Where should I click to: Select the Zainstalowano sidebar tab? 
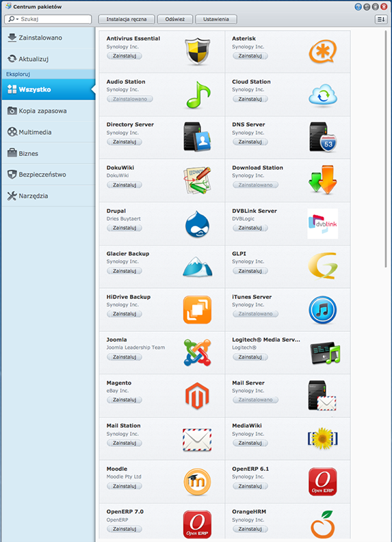click(x=49, y=38)
